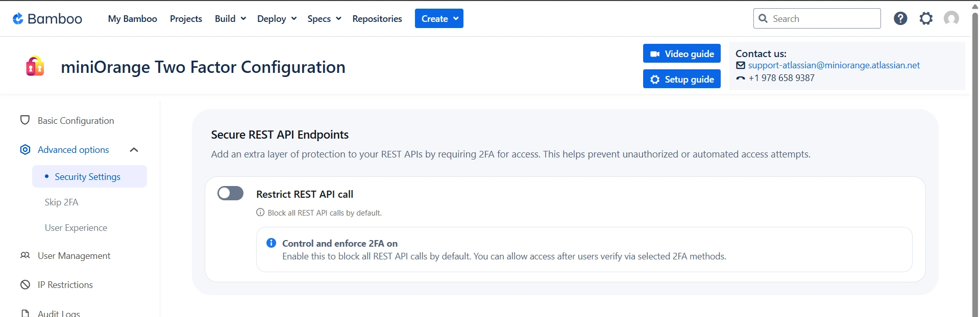Open the Projects menu item
The width and height of the screenshot is (980, 317).
click(x=186, y=19)
